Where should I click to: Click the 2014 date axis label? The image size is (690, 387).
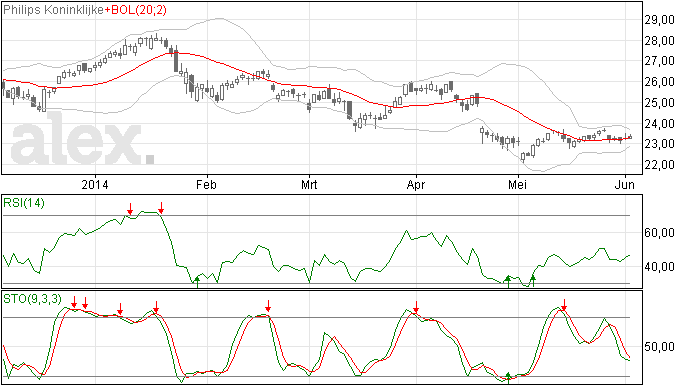(95, 184)
